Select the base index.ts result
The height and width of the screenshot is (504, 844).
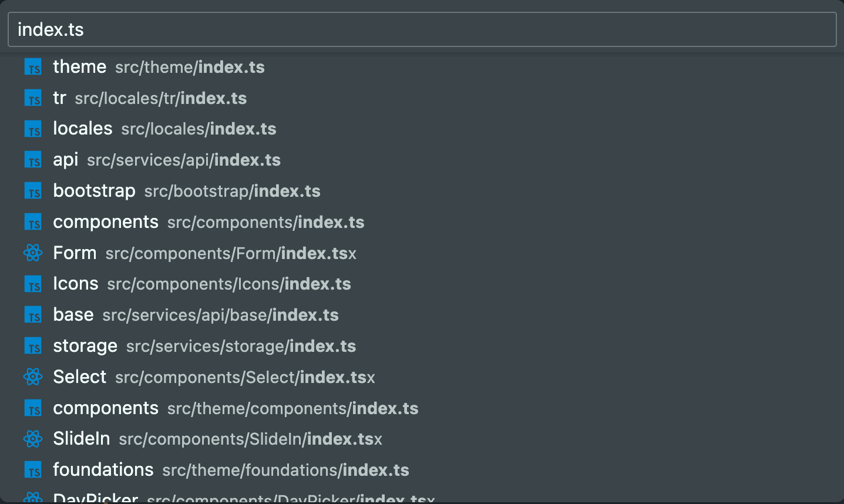click(196, 315)
